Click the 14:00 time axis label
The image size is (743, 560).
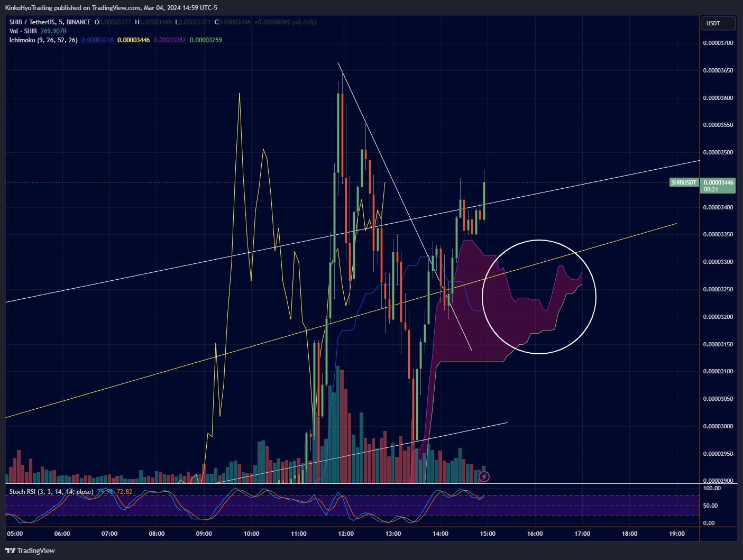coord(441,534)
